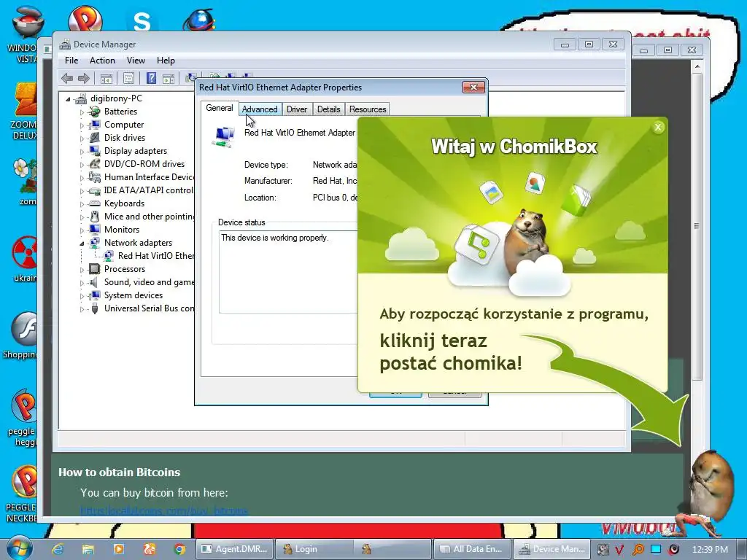Click the Keyboards category icon

click(95, 203)
